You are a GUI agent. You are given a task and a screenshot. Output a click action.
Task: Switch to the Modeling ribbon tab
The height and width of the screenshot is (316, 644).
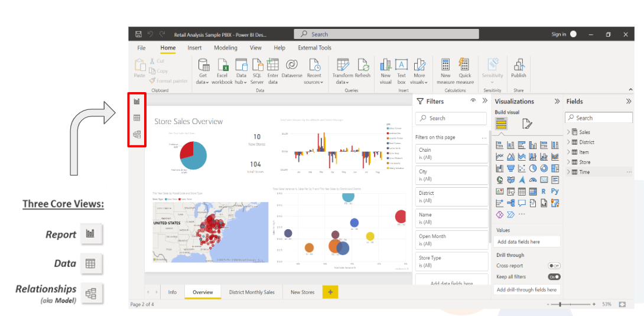(226, 48)
